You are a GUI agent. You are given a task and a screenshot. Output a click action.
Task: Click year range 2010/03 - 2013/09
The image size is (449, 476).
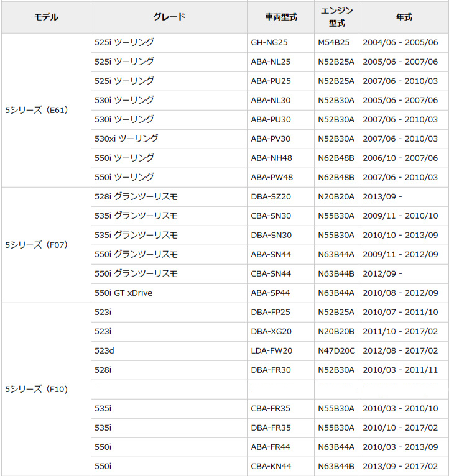tap(400, 447)
